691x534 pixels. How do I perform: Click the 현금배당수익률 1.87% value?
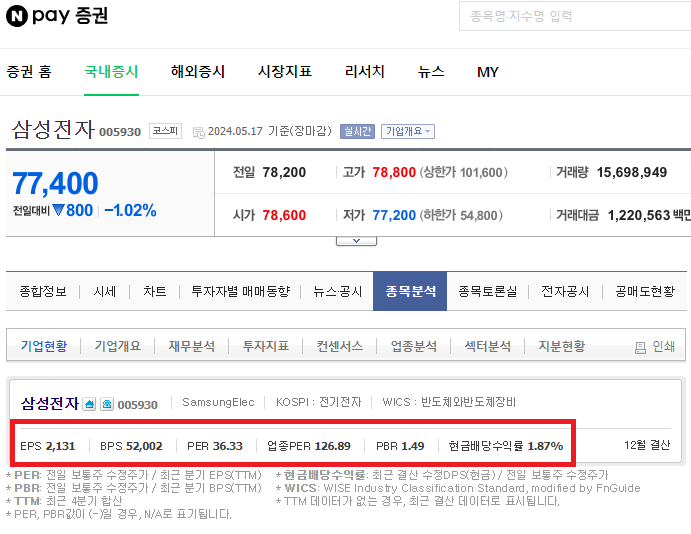(x=546, y=446)
